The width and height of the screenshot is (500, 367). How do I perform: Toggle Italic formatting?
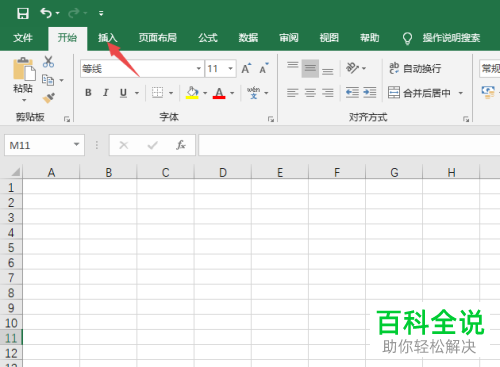106,93
